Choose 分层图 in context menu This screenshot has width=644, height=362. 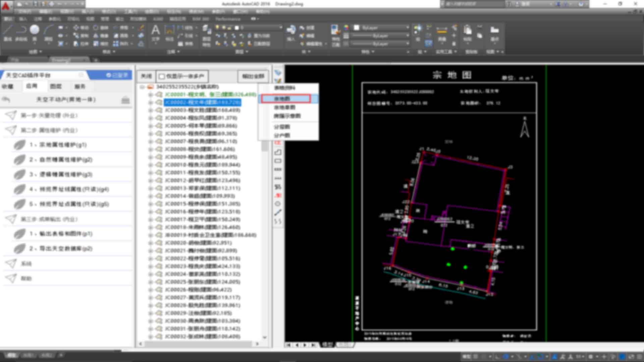(x=282, y=127)
